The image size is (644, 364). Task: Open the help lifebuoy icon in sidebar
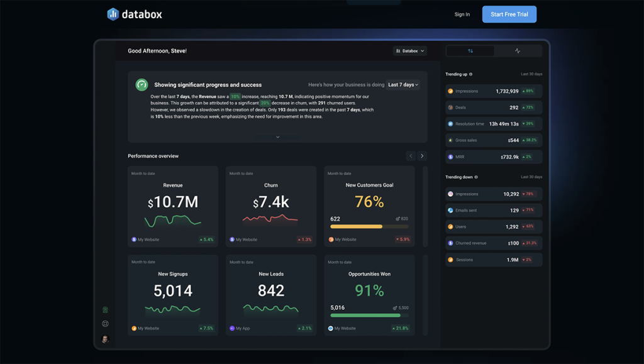(x=105, y=324)
